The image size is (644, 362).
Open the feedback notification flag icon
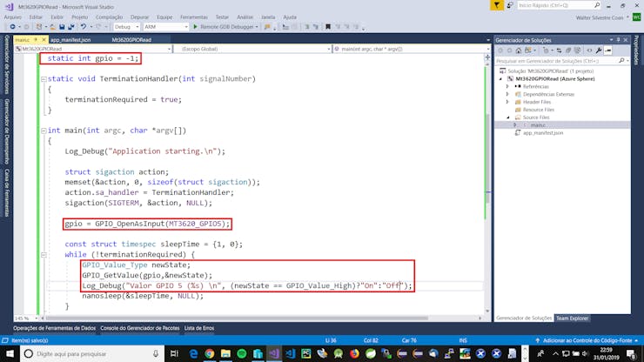[497, 5]
